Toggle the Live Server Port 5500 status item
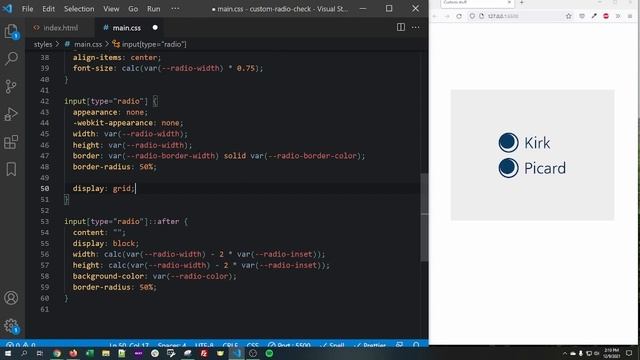 (x=289, y=345)
